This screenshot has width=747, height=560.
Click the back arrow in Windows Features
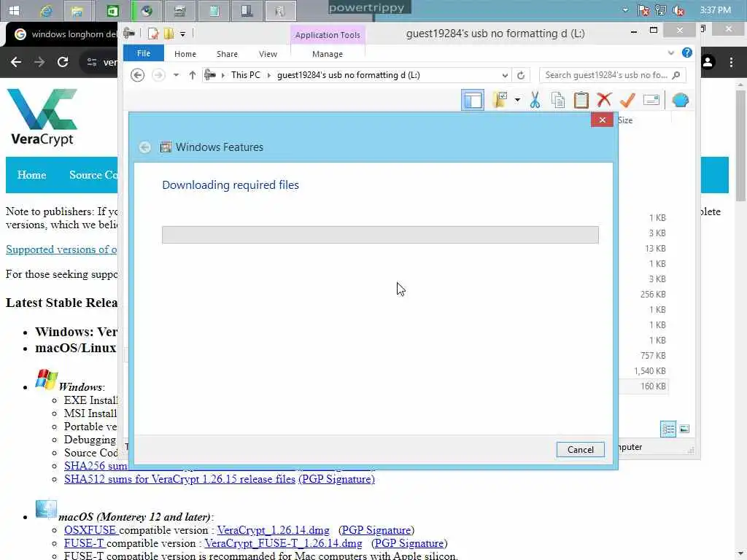(x=145, y=147)
